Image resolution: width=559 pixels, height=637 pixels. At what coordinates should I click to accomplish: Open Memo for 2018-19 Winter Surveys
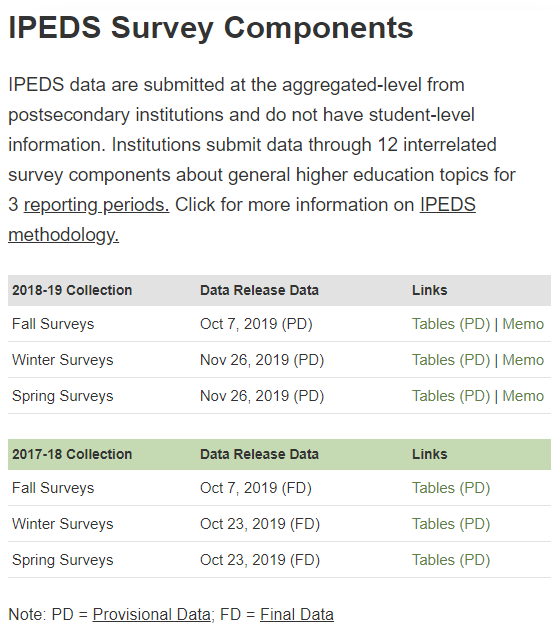click(523, 360)
